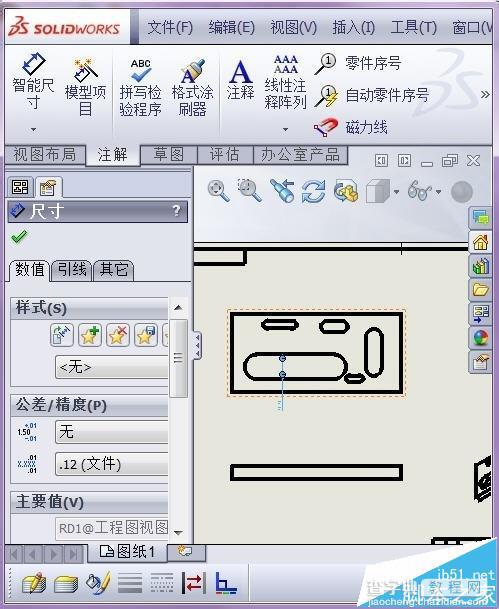Select the 引线 tab
Screen dimensions: 499x609
[72, 270]
